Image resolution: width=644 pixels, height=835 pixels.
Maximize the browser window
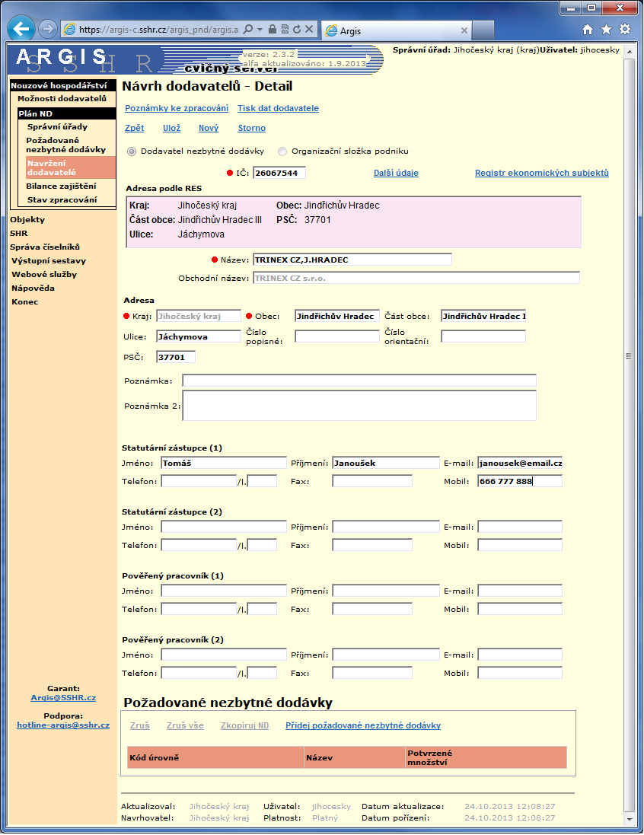pos(591,8)
